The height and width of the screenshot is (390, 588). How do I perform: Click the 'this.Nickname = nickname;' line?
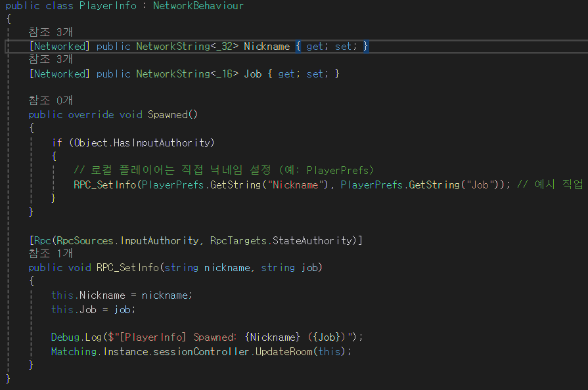click(x=122, y=295)
